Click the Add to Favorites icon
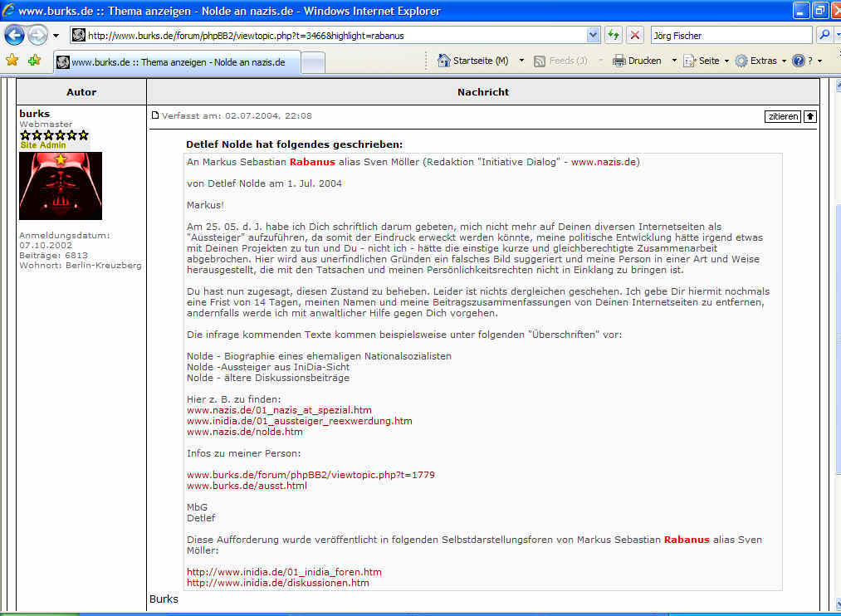 point(34,61)
